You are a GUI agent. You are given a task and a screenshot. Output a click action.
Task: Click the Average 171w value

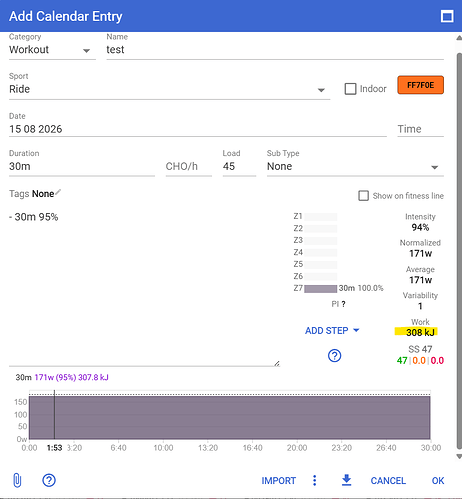pos(420,280)
